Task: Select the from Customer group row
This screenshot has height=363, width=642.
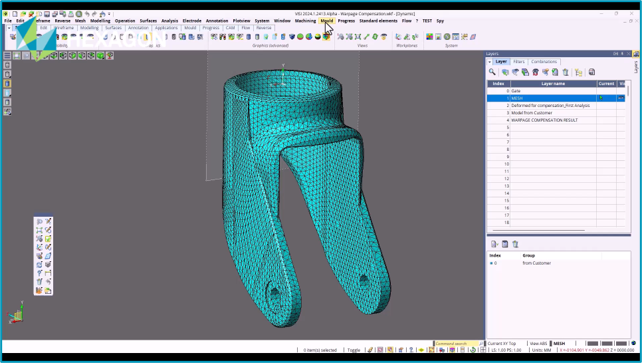Action: click(559, 263)
